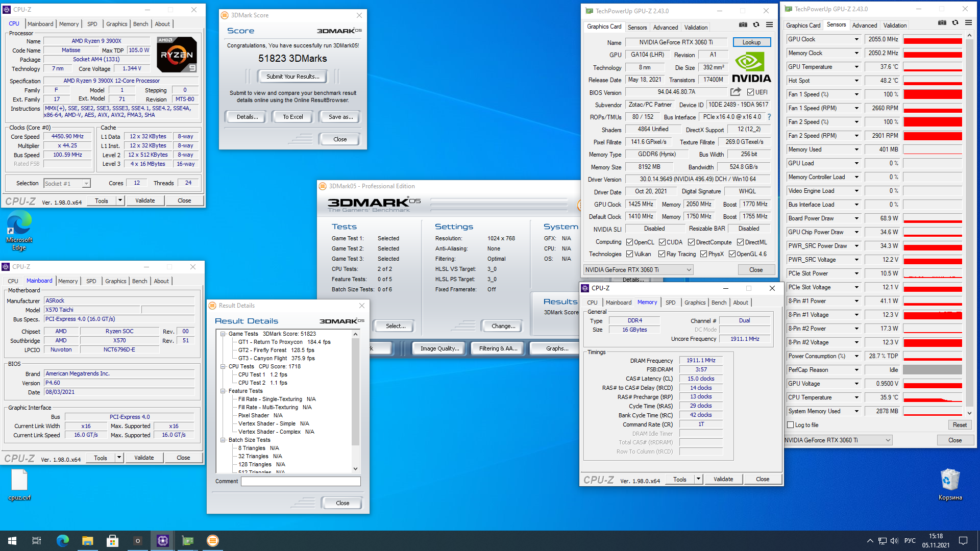This screenshot has width=980, height=551.
Task: Click the gray PerfCap Reason bar
Action: (933, 370)
